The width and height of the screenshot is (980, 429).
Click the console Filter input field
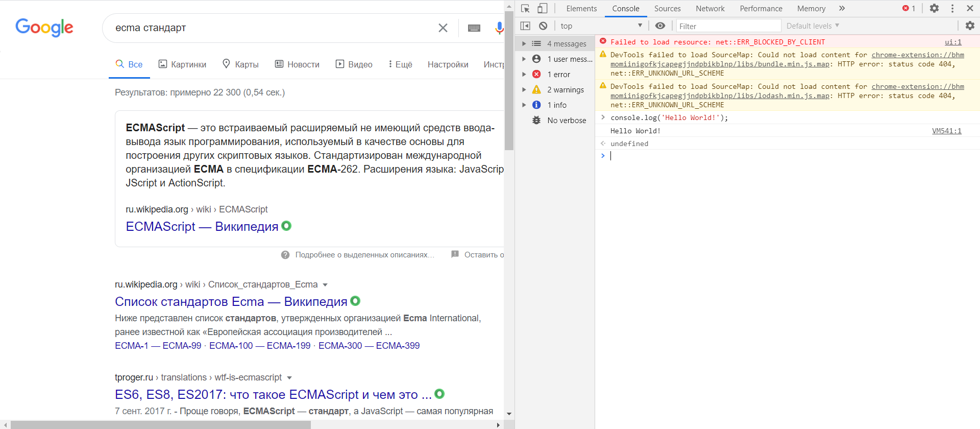728,26
